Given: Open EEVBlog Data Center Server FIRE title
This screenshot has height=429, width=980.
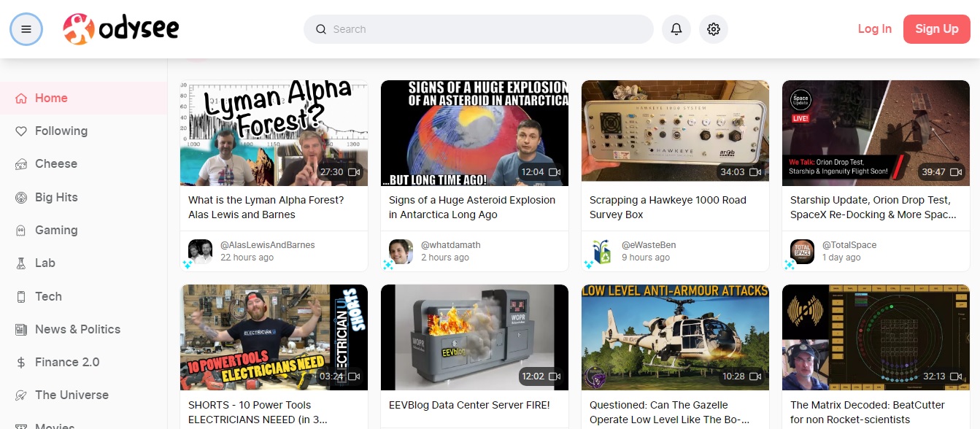Looking at the screenshot, I should click(x=469, y=405).
